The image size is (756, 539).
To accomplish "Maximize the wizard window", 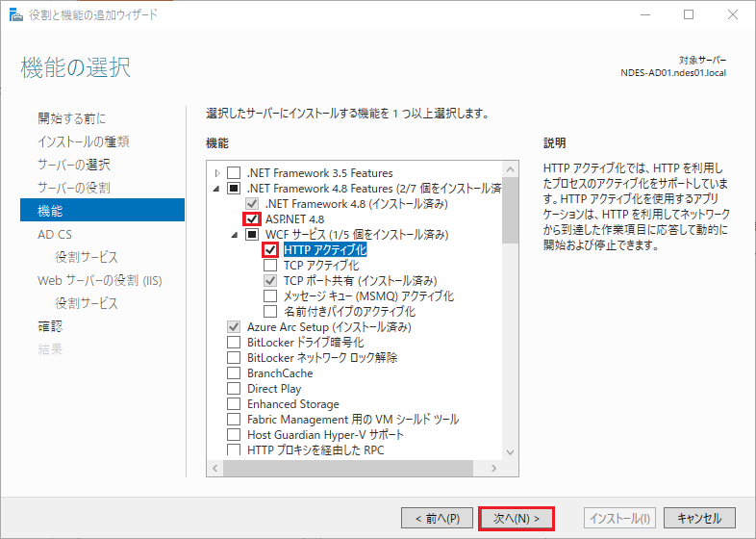I will tap(689, 14).
